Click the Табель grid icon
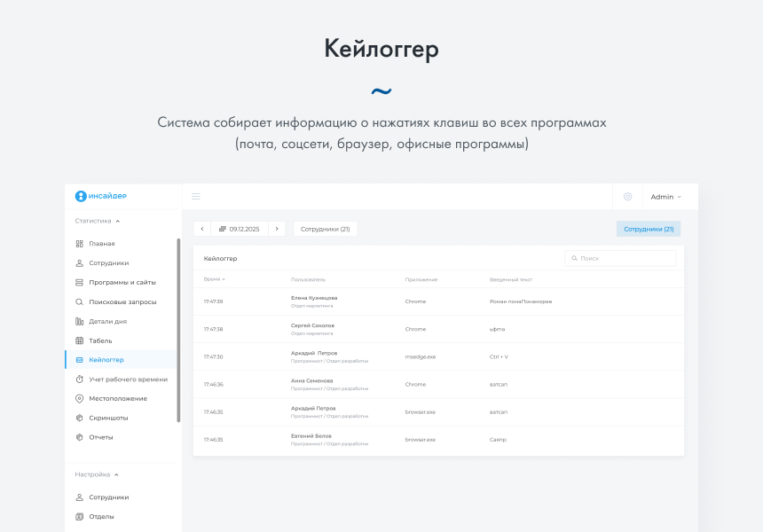 79,340
